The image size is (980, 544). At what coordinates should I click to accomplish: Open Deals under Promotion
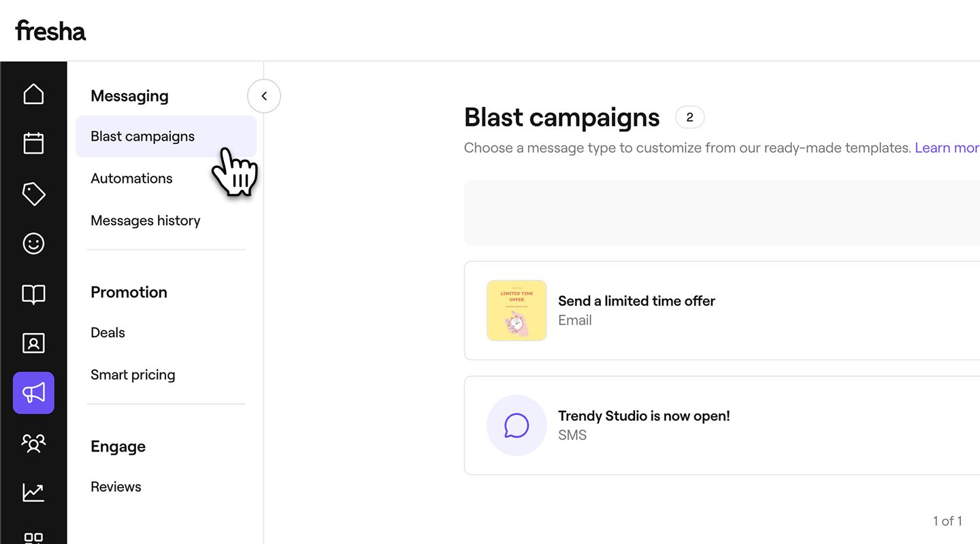coord(108,333)
